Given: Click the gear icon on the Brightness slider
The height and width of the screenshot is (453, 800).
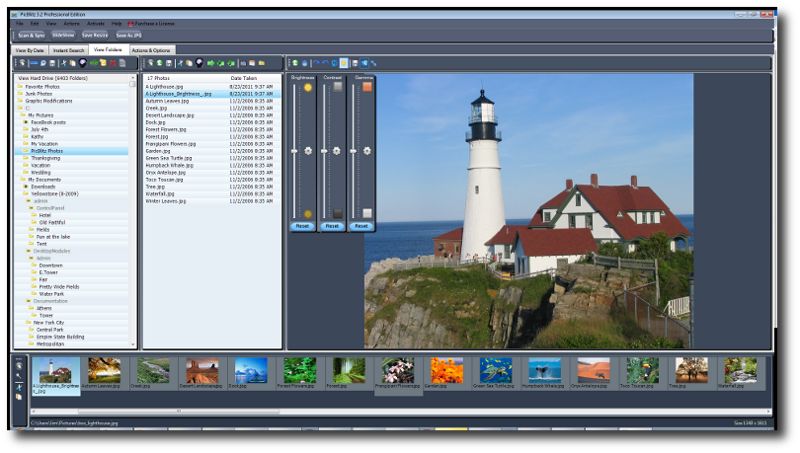Looking at the screenshot, I should [308, 151].
